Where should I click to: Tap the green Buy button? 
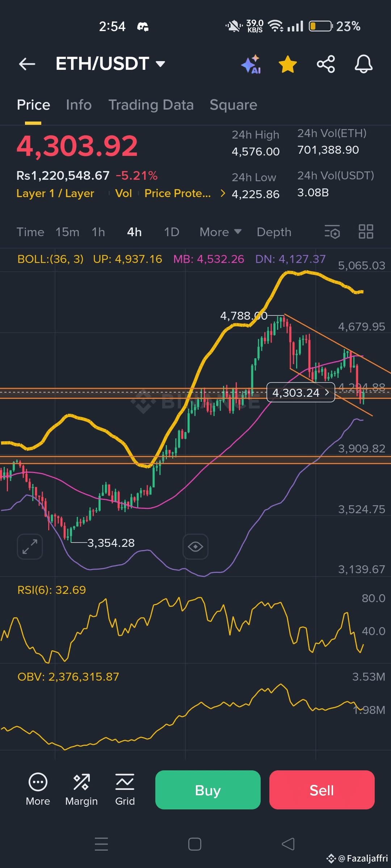point(208,790)
